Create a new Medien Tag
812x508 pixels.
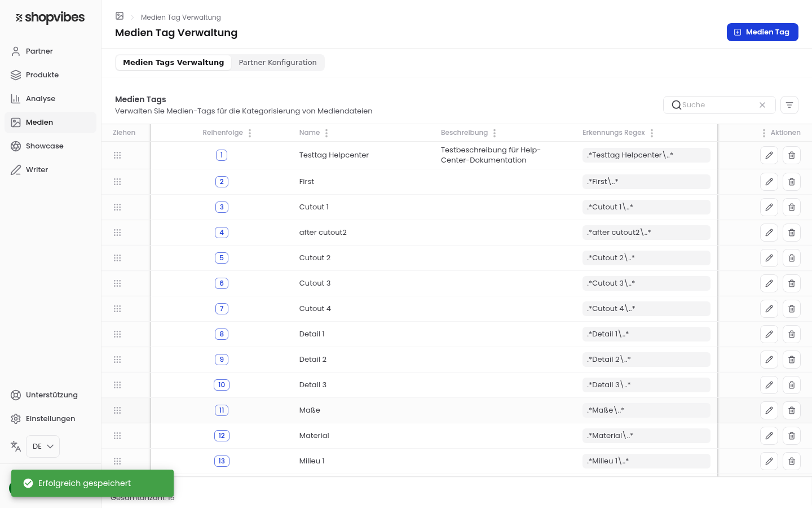point(762,32)
